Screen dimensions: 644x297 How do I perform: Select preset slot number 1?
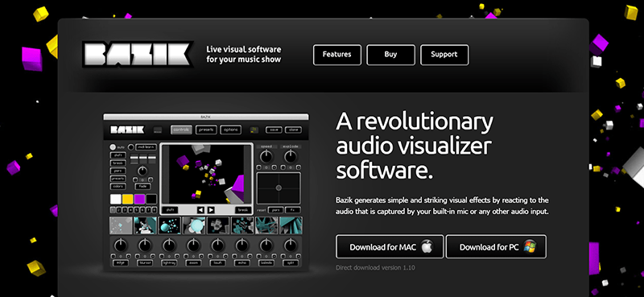pyautogui.click(x=113, y=210)
